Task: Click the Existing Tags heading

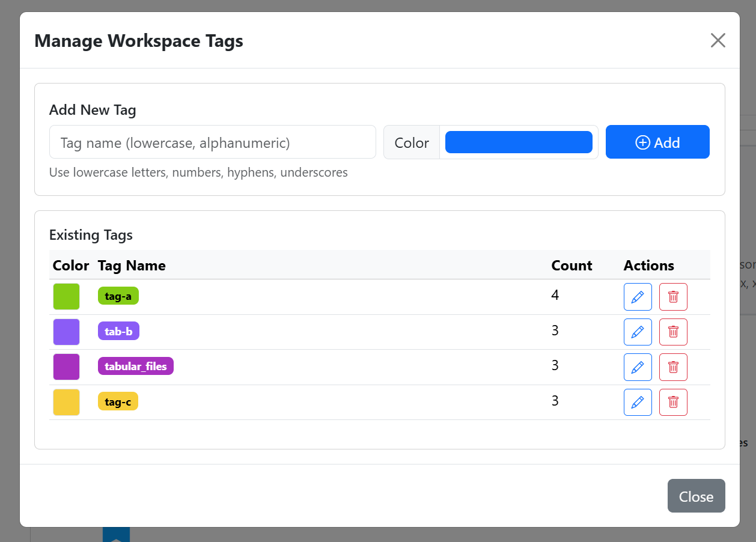Action: [91, 234]
